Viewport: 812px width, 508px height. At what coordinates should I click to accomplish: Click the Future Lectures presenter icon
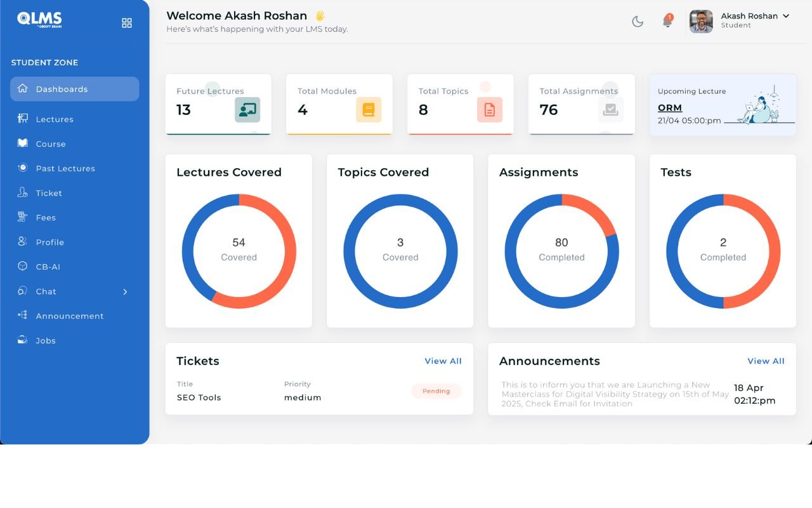pos(247,110)
